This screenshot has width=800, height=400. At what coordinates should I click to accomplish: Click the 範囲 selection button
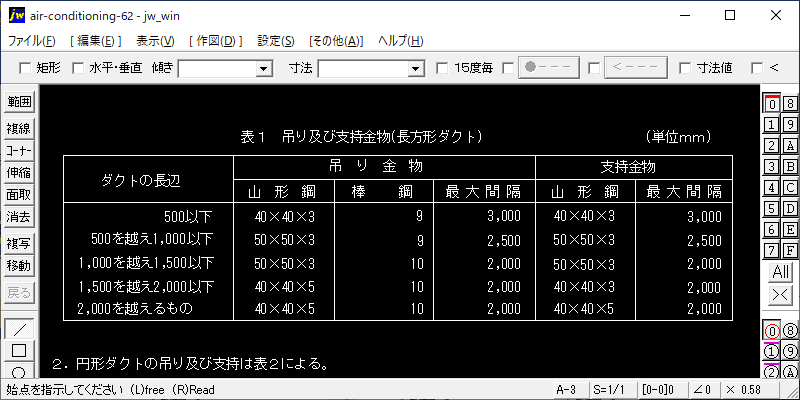point(19,102)
